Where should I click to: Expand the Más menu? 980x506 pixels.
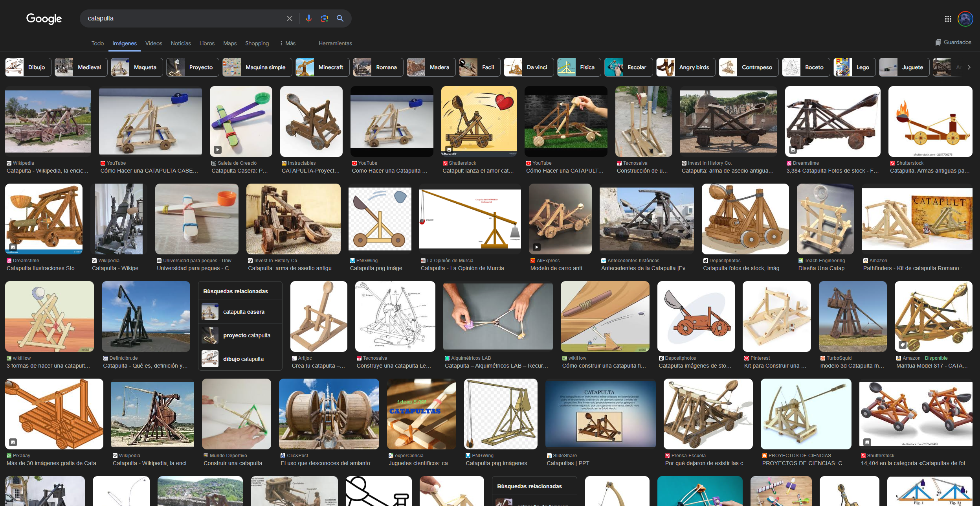tap(288, 43)
